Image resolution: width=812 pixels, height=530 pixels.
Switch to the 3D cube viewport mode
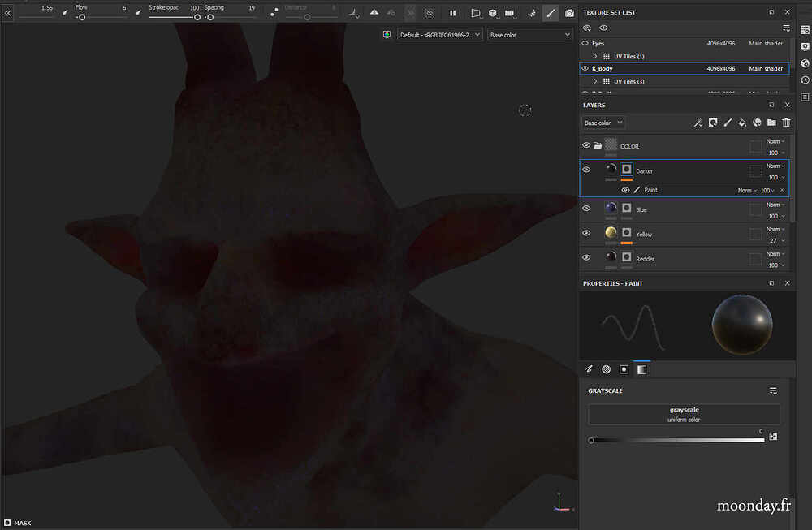[x=493, y=13]
